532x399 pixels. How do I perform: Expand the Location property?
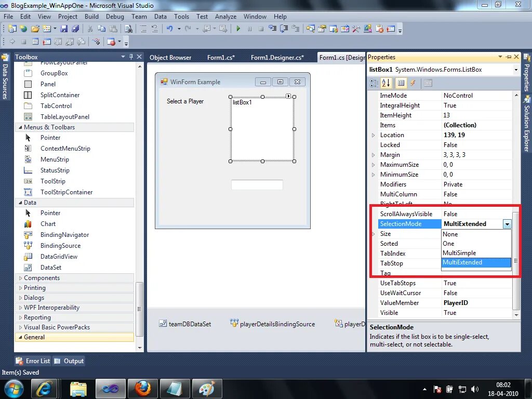click(373, 135)
